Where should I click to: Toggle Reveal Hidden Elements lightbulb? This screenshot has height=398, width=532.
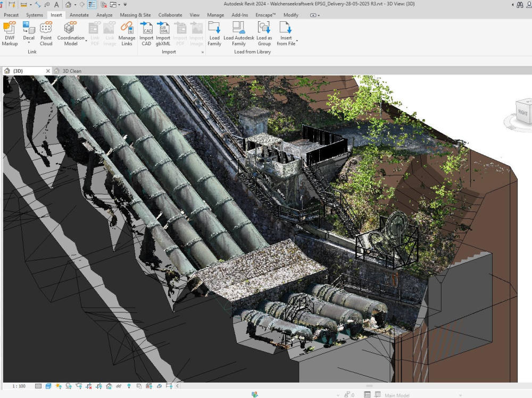pos(129,386)
